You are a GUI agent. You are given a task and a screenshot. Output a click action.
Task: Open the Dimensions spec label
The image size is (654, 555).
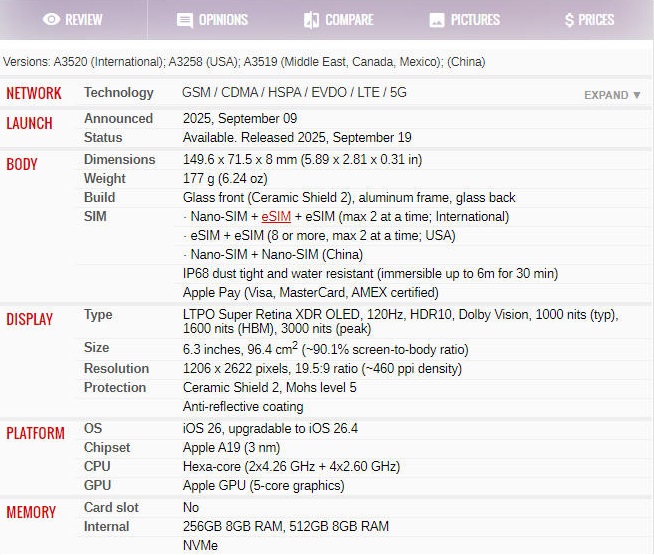point(119,160)
